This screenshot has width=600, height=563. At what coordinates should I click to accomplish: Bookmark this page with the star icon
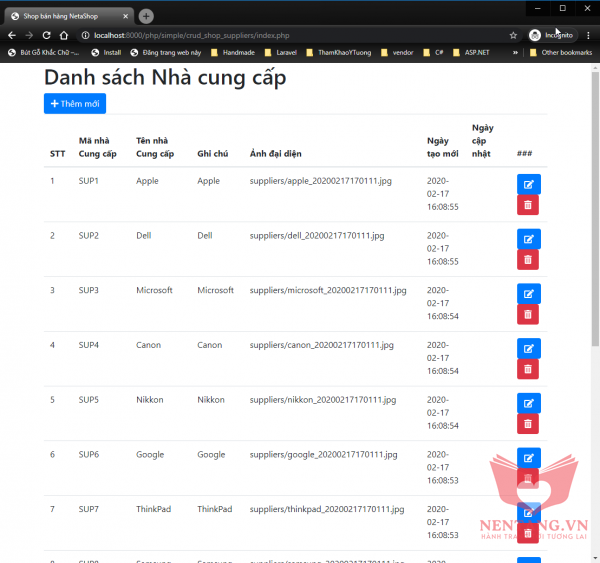(x=513, y=35)
